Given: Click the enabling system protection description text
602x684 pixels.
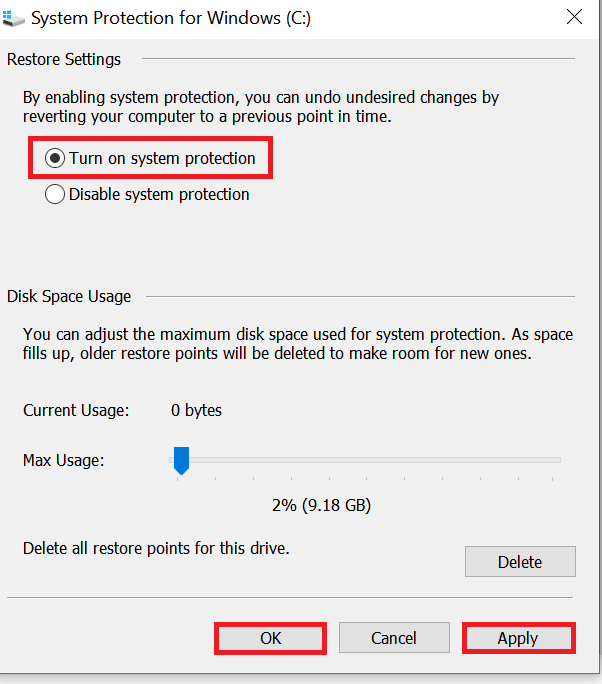Looking at the screenshot, I should pos(260,107).
